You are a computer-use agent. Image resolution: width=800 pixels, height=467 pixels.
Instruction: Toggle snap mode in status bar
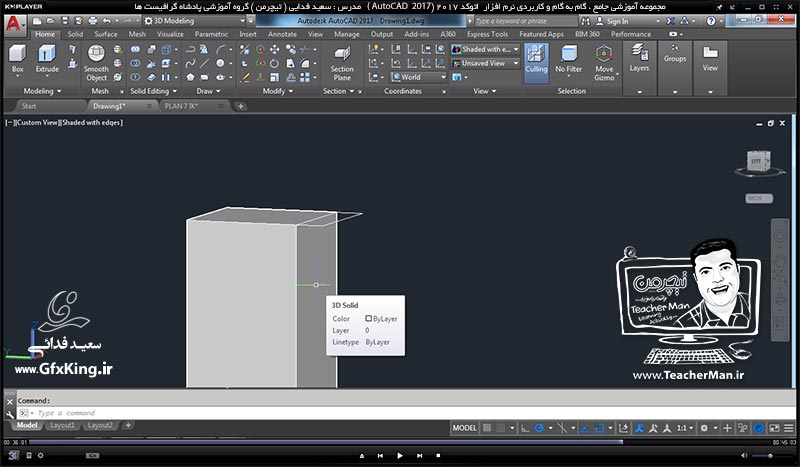click(x=501, y=428)
